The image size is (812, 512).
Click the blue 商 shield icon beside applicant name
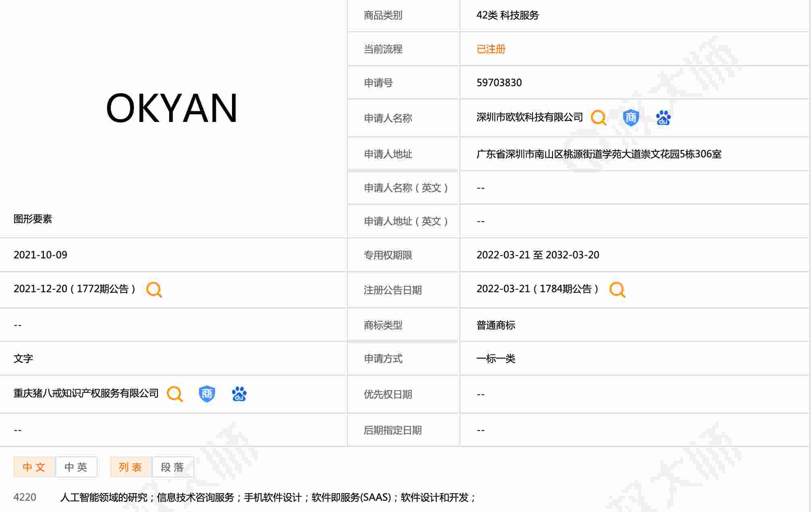click(x=631, y=118)
